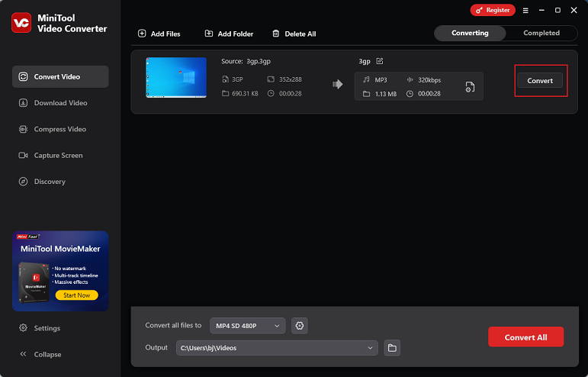Maximize the application window
588x377 pixels.
pyautogui.click(x=557, y=10)
